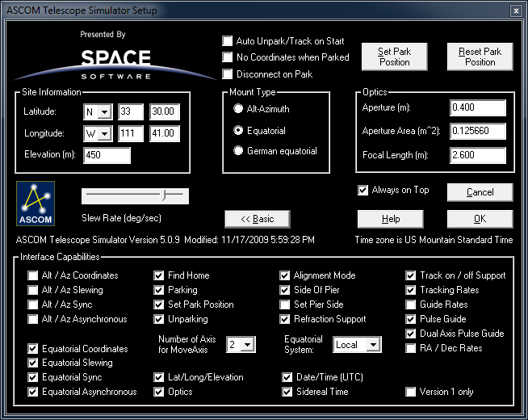Choose German equatorial mount type

238,150
